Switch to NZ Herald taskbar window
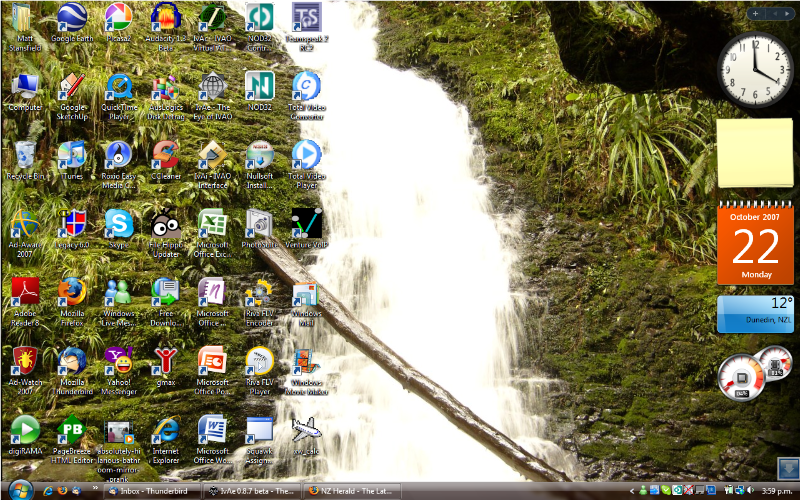 (351, 491)
